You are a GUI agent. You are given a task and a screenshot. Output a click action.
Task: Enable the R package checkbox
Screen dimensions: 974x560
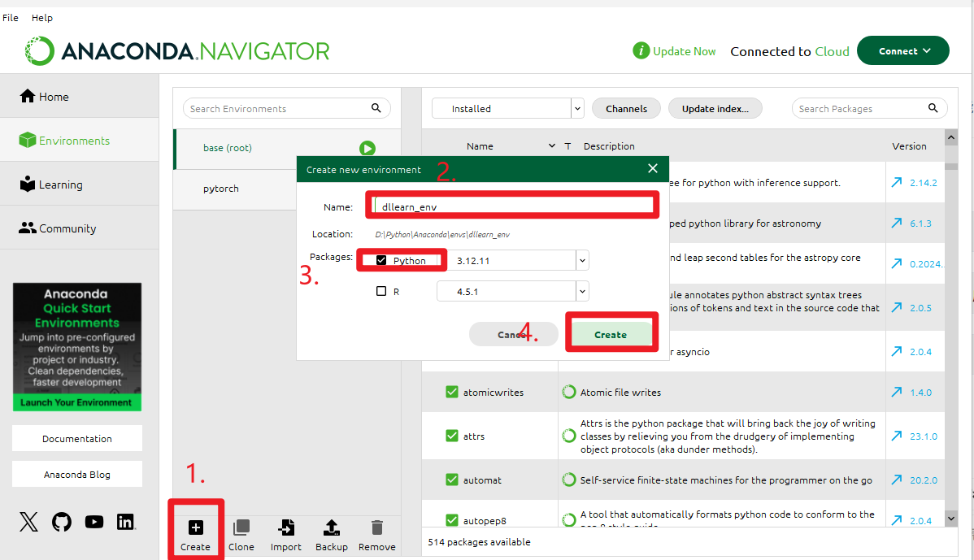[381, 290]
